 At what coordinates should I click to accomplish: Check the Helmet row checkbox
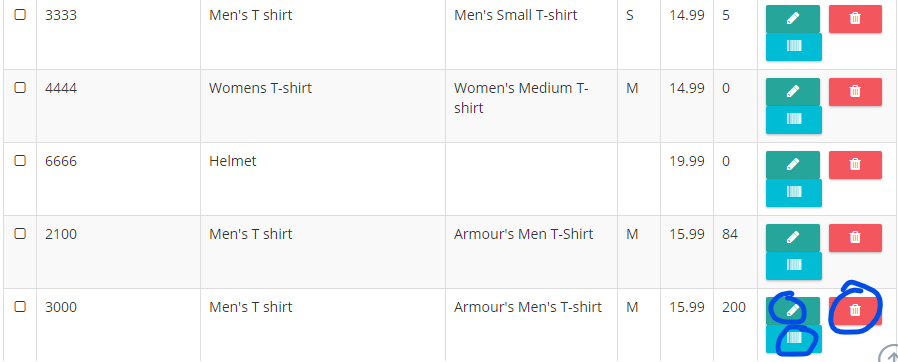coord(20,160)
